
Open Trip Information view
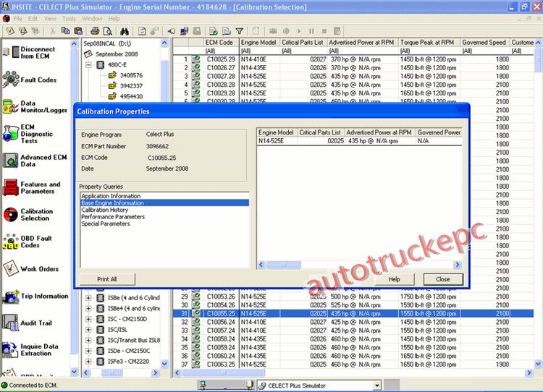point(35,296)
